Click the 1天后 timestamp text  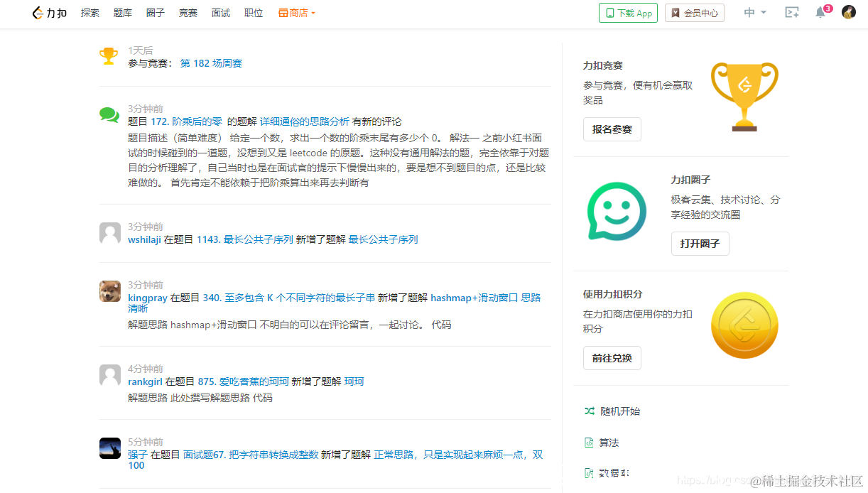pos(141,50)
